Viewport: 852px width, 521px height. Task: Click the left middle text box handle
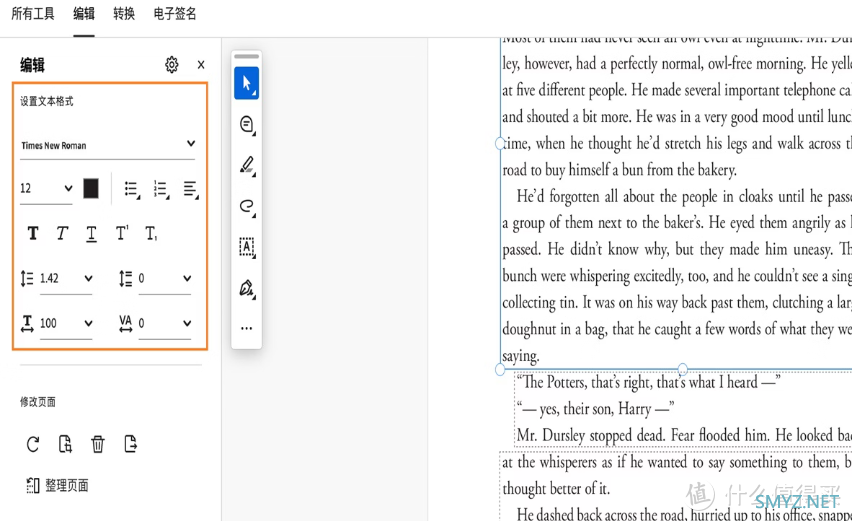[x=500, y=143]
